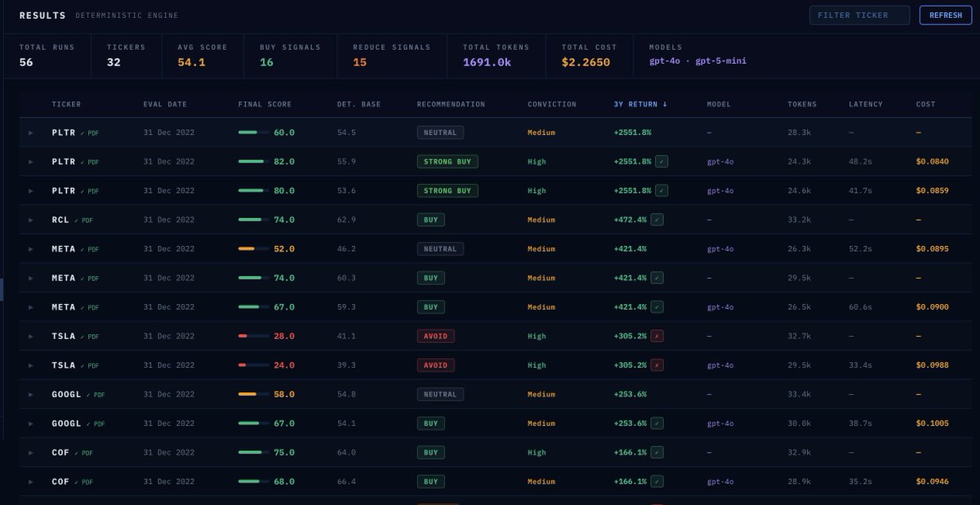The height and width of the screenshot is (505, 980).
Task: Sort by the 3Y Return column
Action: coord(640,105)
